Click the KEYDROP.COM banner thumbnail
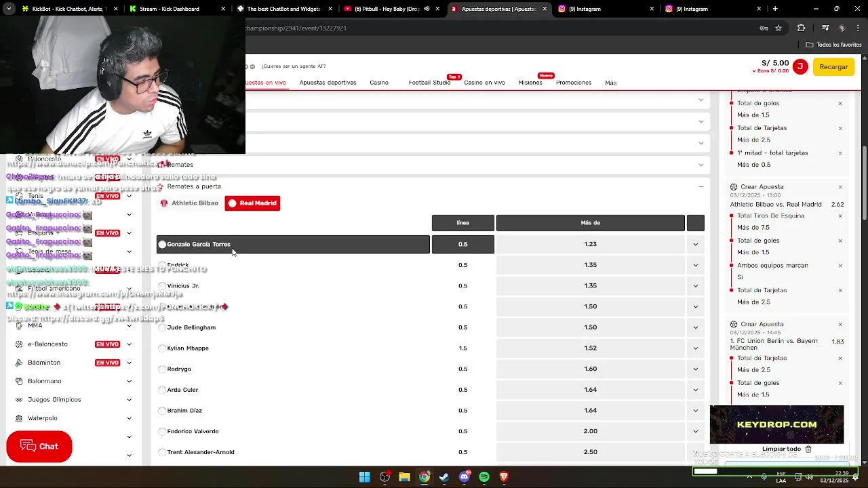868x488 pixels. (x=776, y=424)
